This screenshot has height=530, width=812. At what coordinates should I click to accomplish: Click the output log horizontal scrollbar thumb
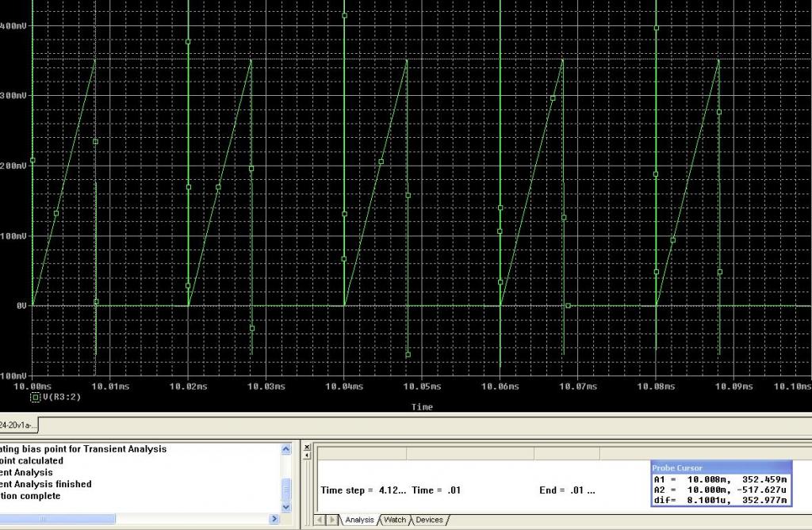[57, 519]
